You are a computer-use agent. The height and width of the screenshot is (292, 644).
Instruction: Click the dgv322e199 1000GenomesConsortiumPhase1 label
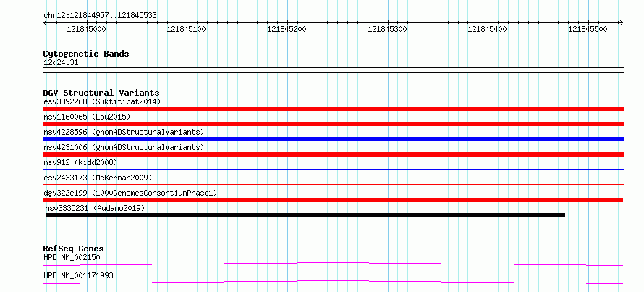tap(130, 193)
